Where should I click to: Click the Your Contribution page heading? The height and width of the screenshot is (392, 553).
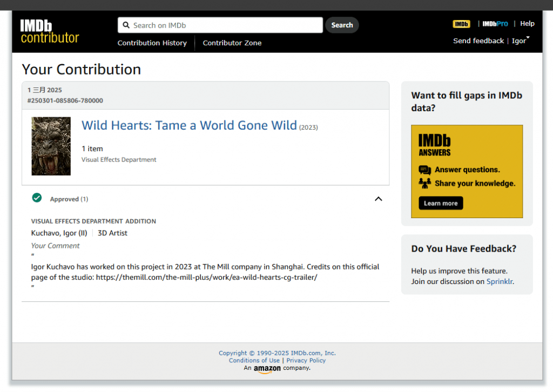82,70
